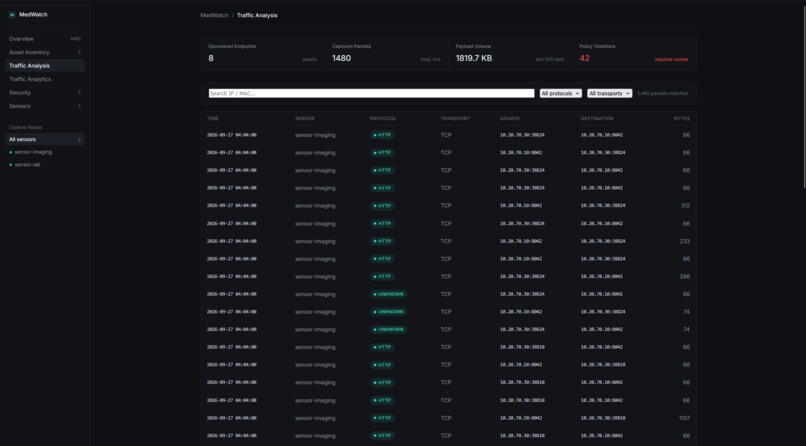806x446 pixels.
Task: Open Traffic Analytics from the sidebar
Action: [x=45, y=79]
